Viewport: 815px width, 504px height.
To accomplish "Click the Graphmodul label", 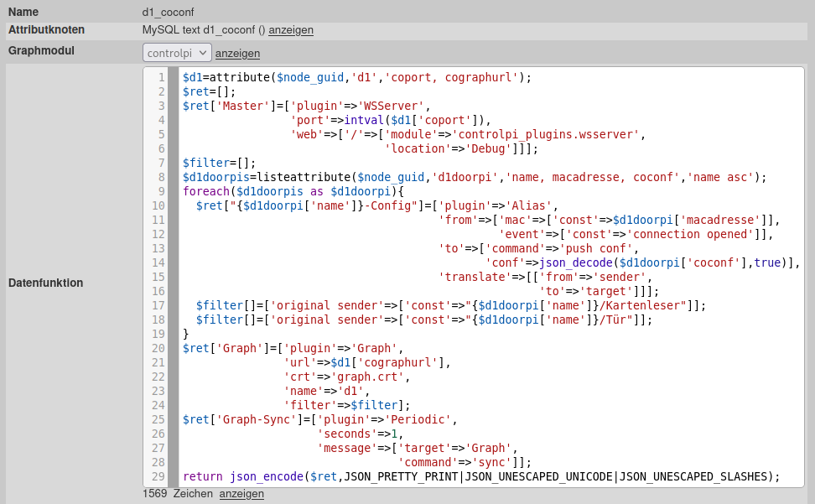I will [x=41, y=51].
